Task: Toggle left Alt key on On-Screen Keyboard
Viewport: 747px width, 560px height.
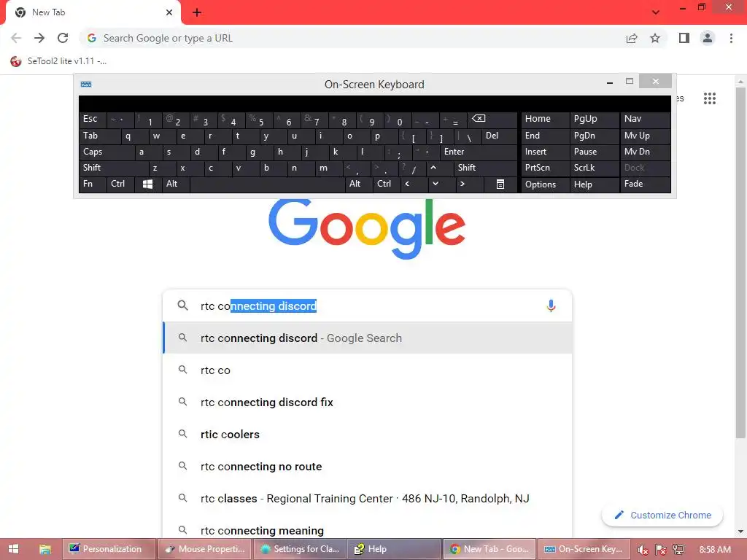Action: (x=175, y=184)
